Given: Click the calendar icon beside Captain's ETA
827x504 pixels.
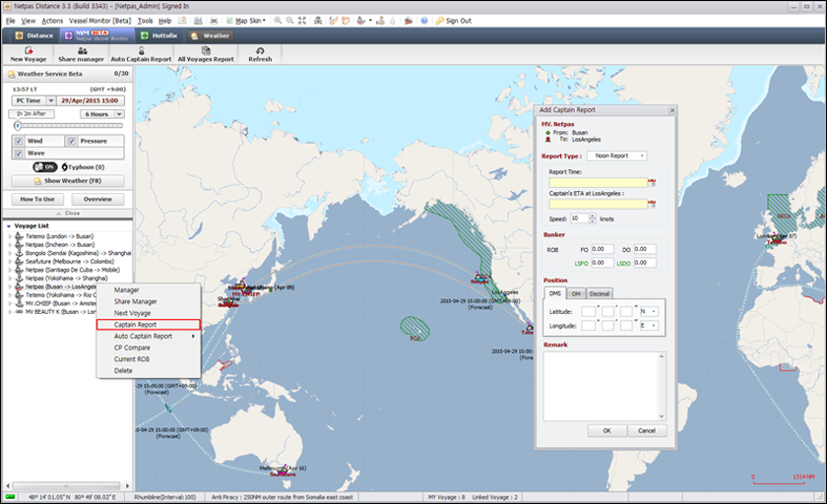Looking at the screenshot, I should pos(652,204).
